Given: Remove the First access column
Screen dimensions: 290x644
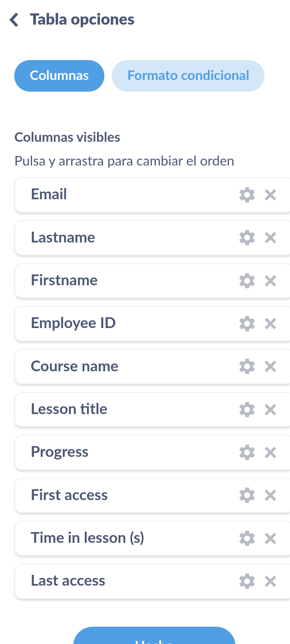Looking at the screenshot, I should click(270, 495).
